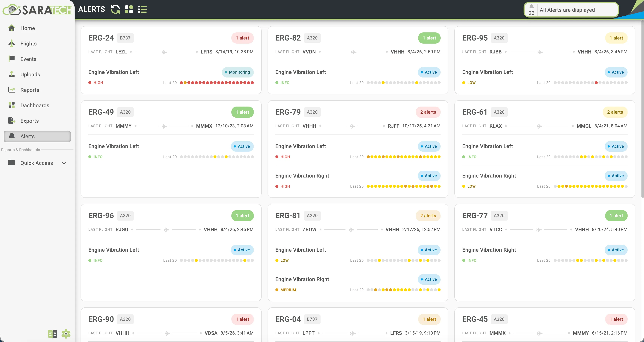
Task: Open ERG-90 aircraft title
Action: tap(101, 319)
